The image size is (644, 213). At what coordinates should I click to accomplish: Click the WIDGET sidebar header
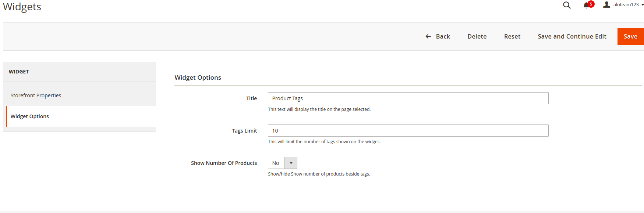[x=19, y=72]
